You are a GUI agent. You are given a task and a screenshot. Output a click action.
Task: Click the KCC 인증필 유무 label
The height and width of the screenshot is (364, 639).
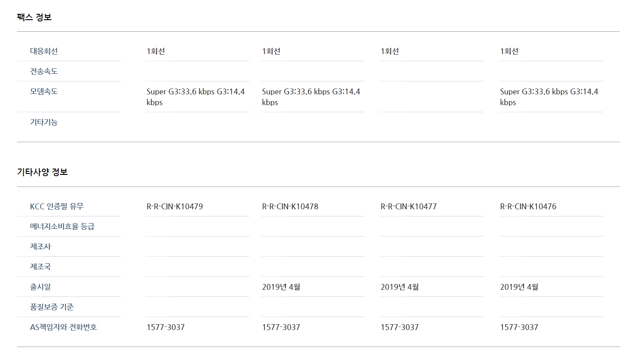57,206
